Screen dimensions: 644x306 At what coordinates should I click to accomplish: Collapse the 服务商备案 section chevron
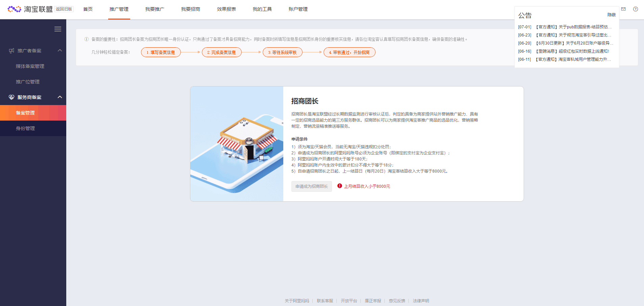60,97
